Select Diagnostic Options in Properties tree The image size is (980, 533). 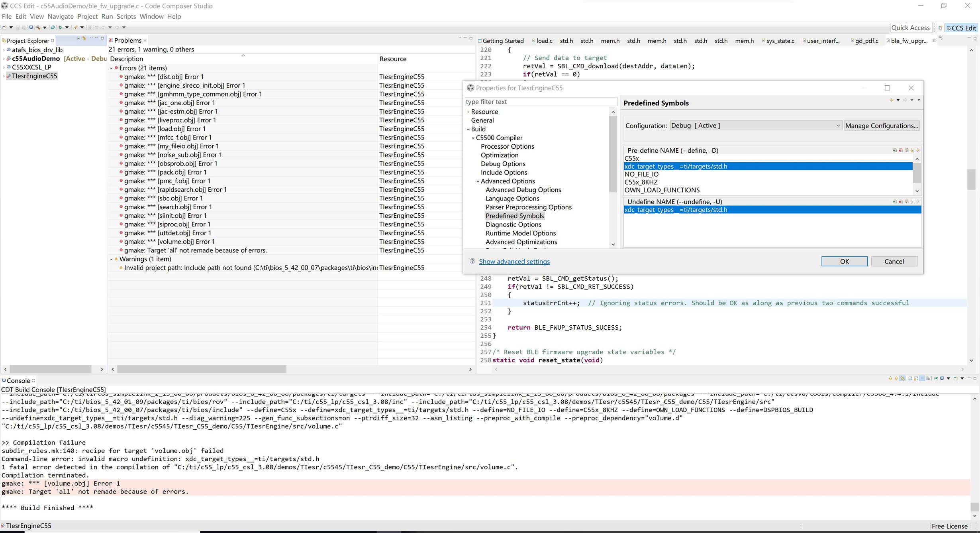coord(513,224)
